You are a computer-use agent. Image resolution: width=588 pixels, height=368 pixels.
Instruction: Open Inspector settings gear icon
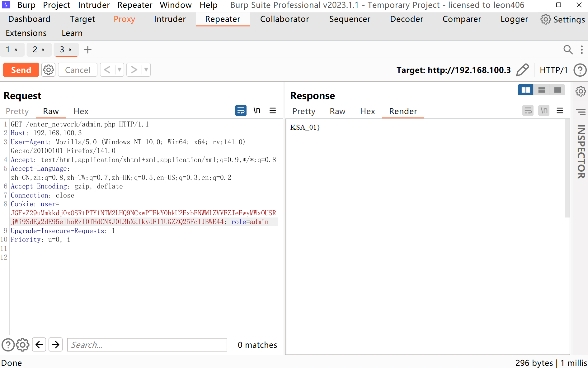[x=581, y=91]
